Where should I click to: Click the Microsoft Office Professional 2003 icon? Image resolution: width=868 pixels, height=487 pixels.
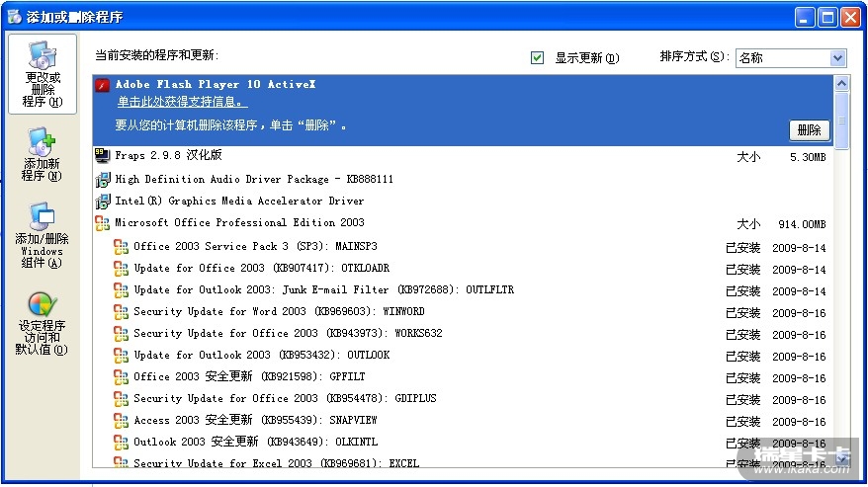point(102,223)
